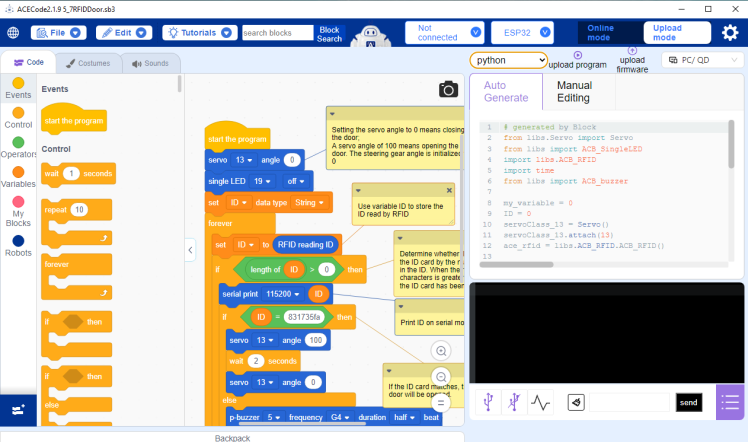Zoom out the block workspace
The image size is (748, 442).
[441, 377]
